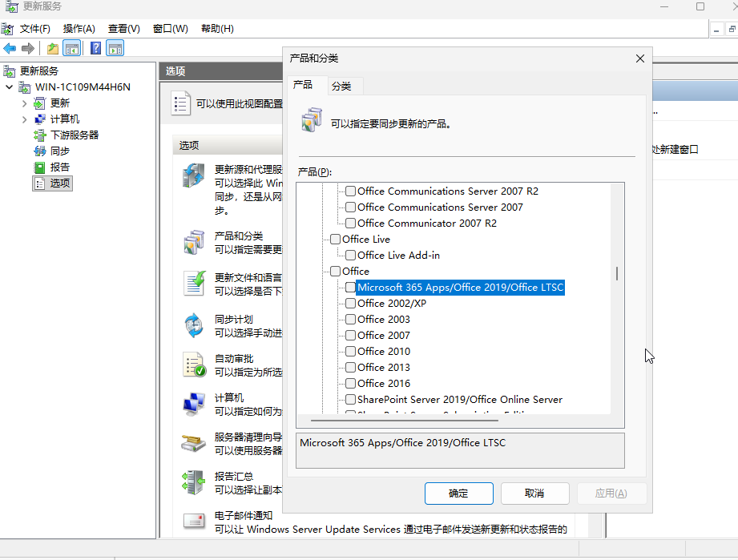Click the up-one-level folder toolbar icon

coord(53,48)
